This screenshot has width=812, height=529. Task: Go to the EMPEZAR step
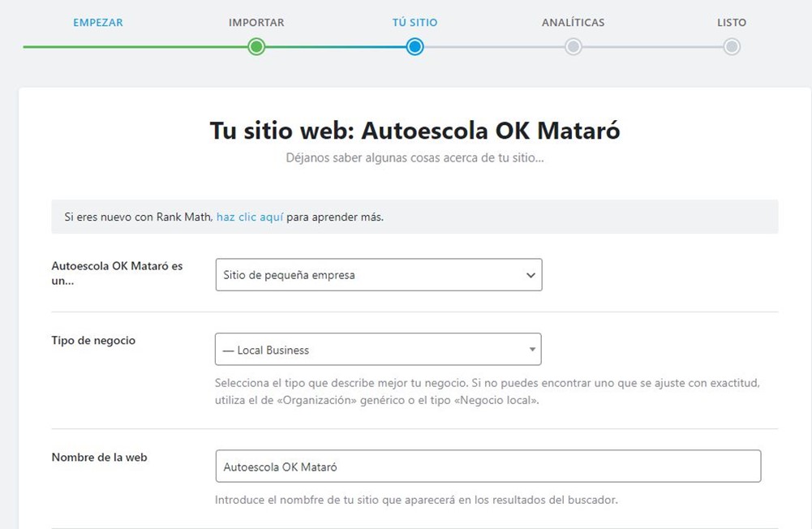[x=98, y=23]
